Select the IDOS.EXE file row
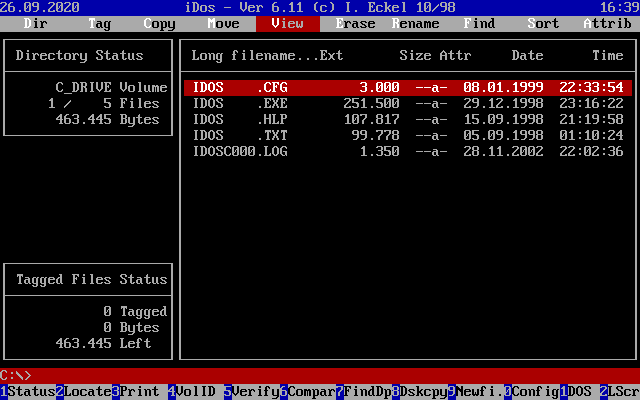Image resolution: width=640 pixels, height=400 pixels. (407, 104)
